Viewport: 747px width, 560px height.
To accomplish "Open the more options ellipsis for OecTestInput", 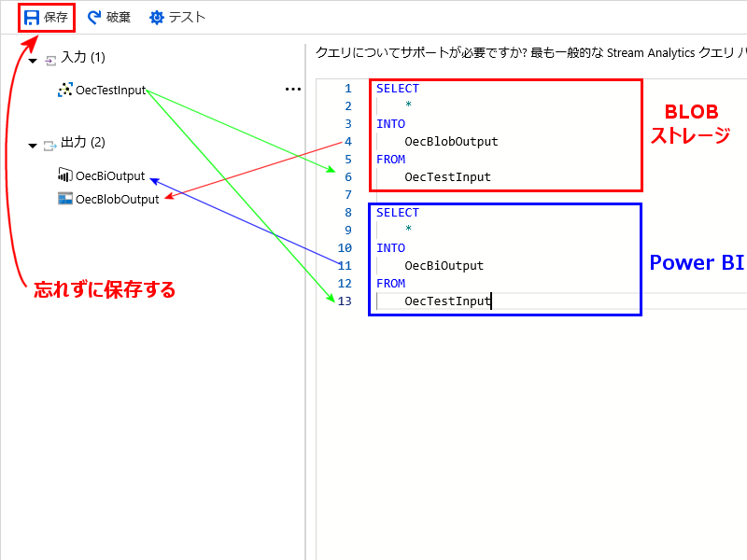I will coord(293,89).
